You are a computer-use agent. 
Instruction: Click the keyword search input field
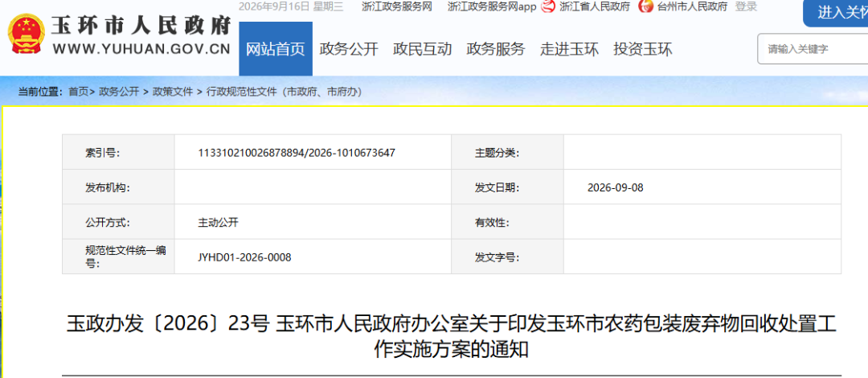click(812, 49)
